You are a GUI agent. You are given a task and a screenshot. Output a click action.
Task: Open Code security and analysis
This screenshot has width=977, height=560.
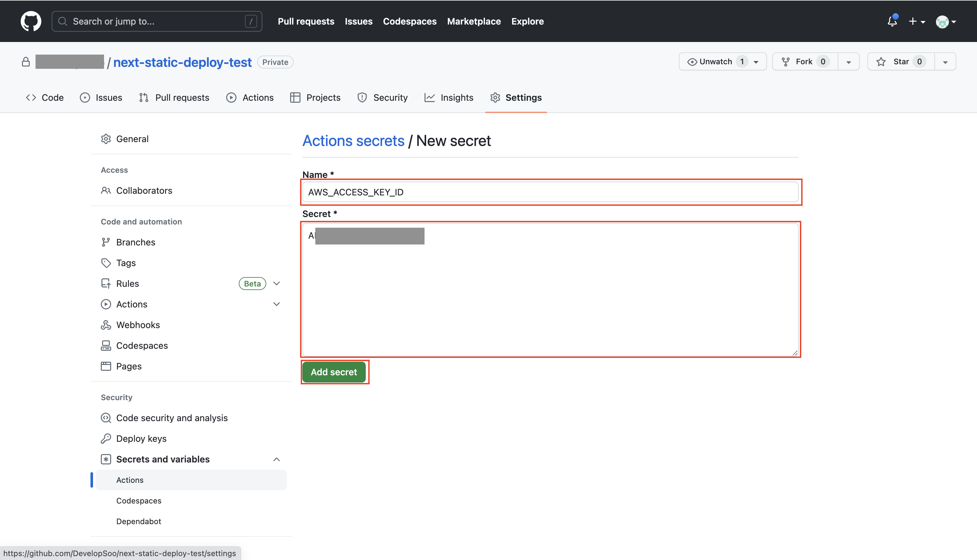click(x=172, y=418)
